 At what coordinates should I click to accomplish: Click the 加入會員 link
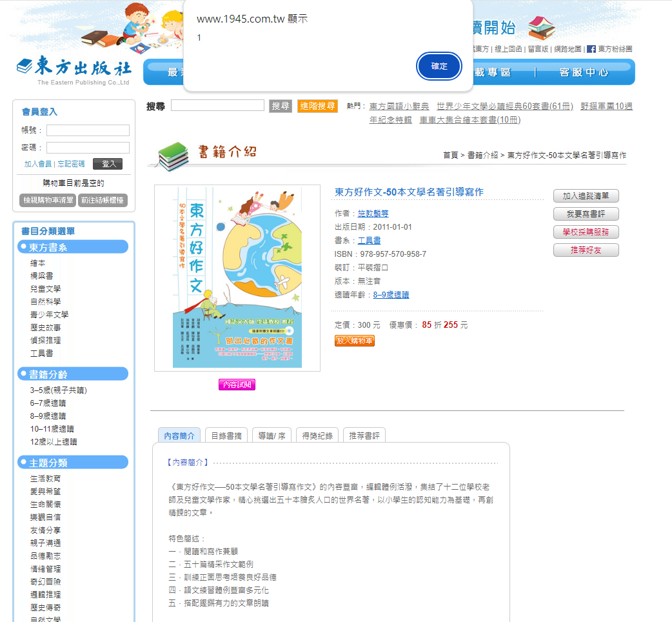[x=37, y=164]
